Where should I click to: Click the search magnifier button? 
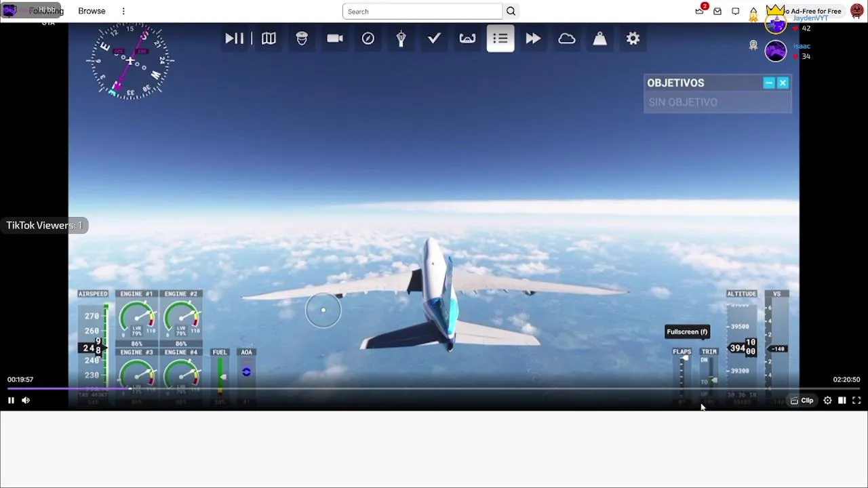[511, 12]
